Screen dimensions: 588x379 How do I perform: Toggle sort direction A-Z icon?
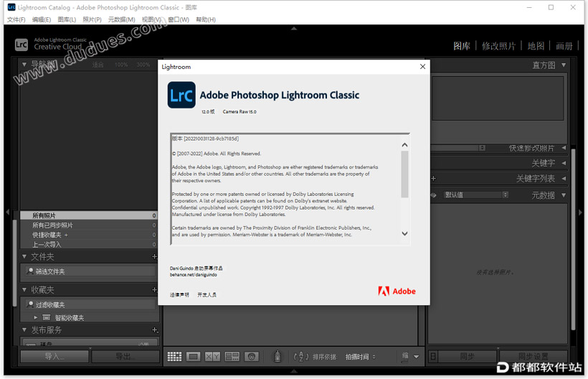[300, 357]
